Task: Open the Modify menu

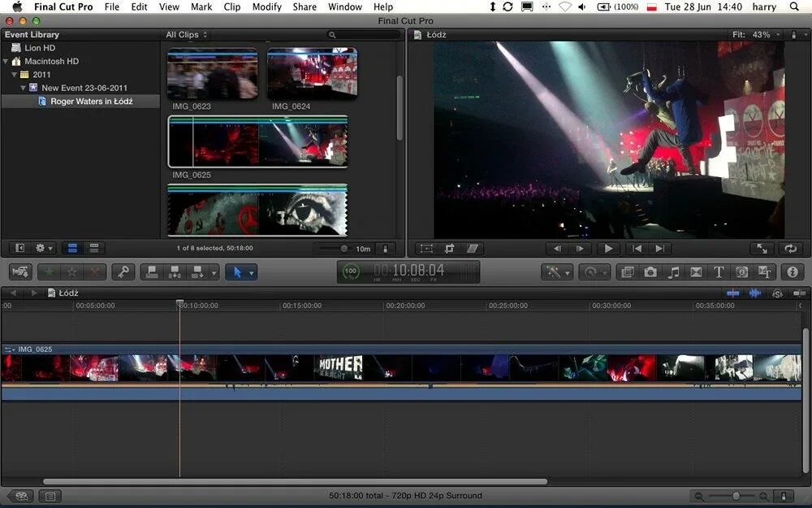Action: (x=266, y=7)
